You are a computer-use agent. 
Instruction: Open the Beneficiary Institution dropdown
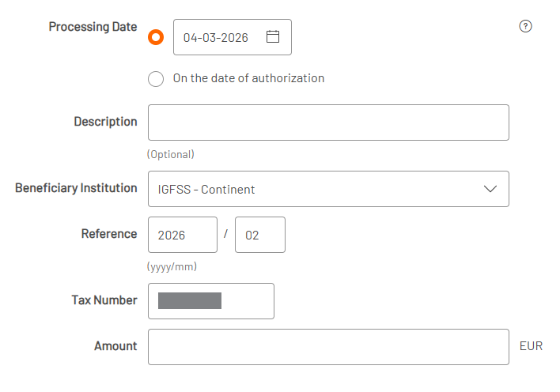pos(327,189)
